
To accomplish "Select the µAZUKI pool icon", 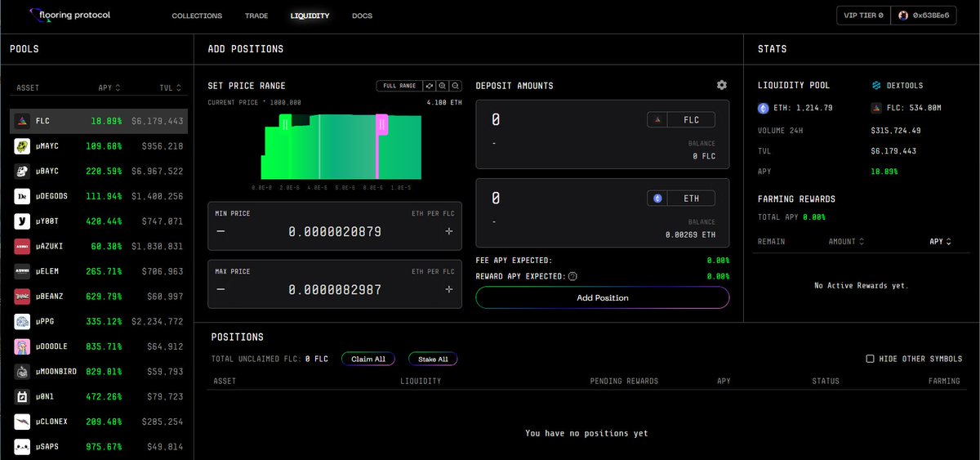I will 22,246.
